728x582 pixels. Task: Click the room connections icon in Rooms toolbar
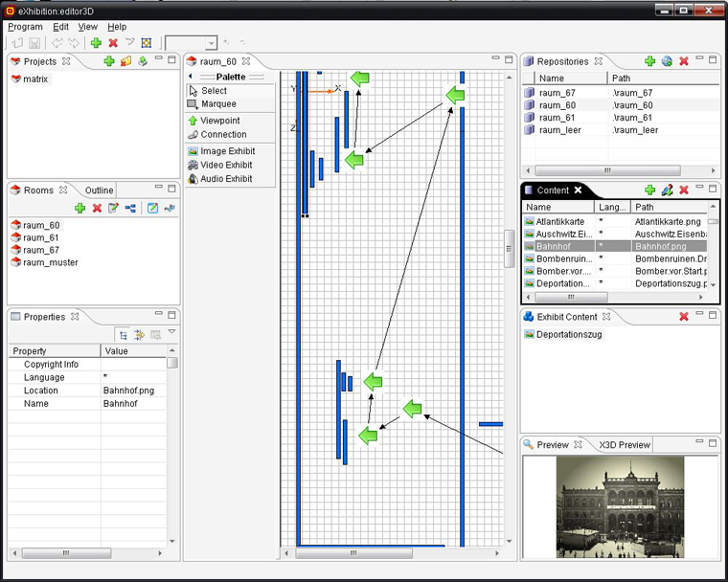pos(130,209)
